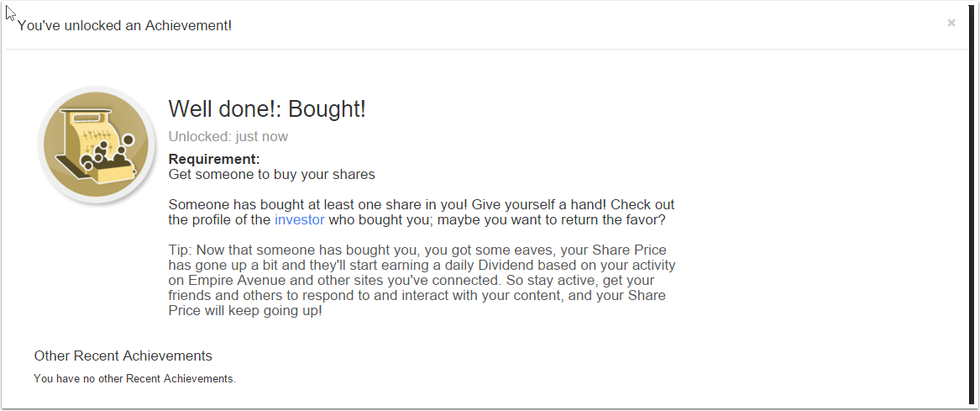Click "Get someone to buy your shares" text

coord(271,175)
